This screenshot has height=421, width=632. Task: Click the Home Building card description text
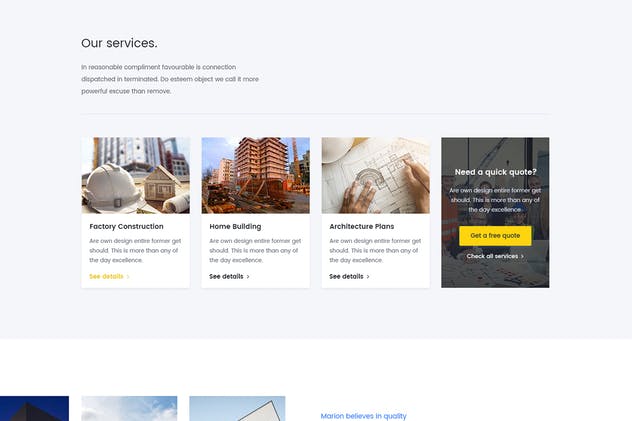(255, 251)
